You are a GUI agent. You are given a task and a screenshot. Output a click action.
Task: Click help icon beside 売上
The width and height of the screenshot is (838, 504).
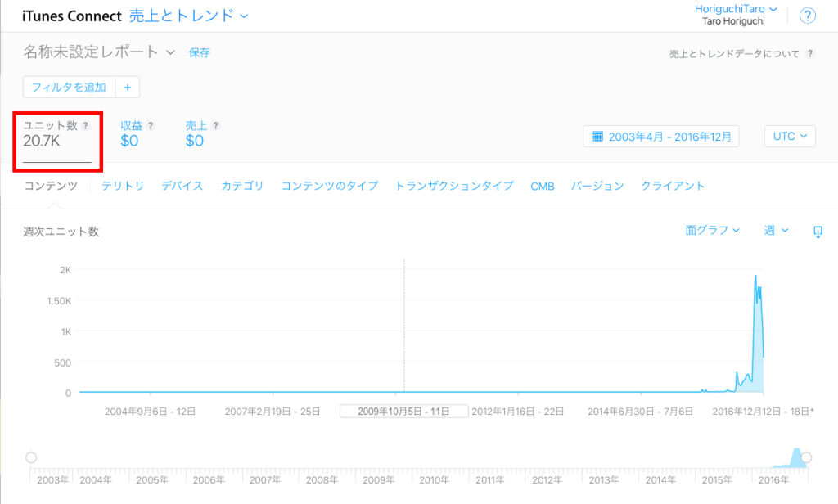coord(215,126)
